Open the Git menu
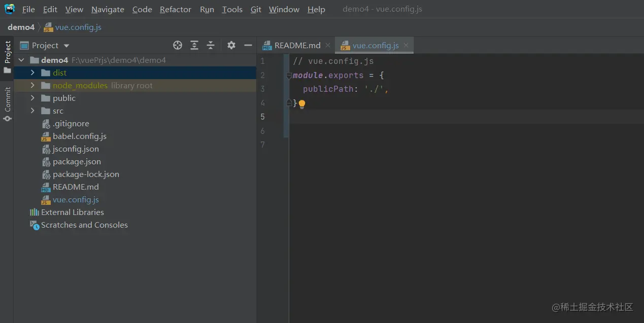644x323 pixels. click(x=256, y=9)
